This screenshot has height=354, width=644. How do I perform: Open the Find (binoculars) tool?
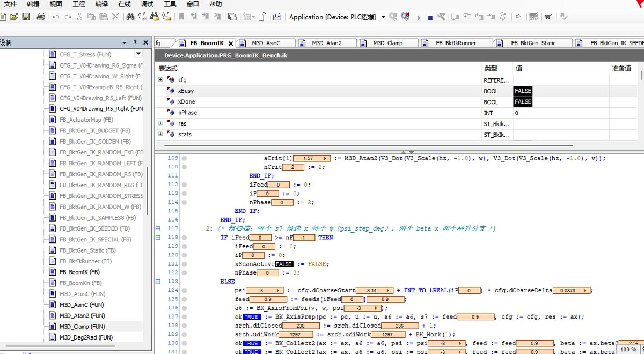[x=130, y=17]
